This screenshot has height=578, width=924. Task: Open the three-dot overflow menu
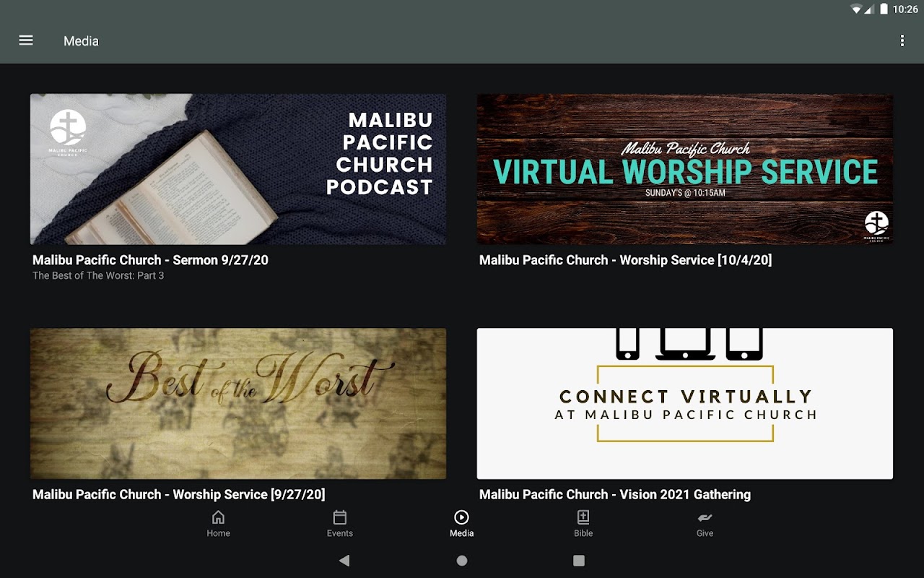coord(902,40)
